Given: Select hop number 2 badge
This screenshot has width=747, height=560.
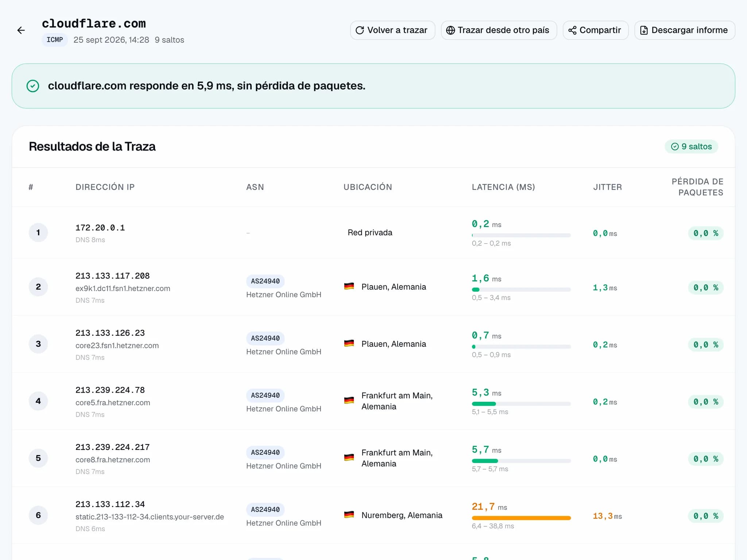Looking at the screenshot, I should (38, 287).
